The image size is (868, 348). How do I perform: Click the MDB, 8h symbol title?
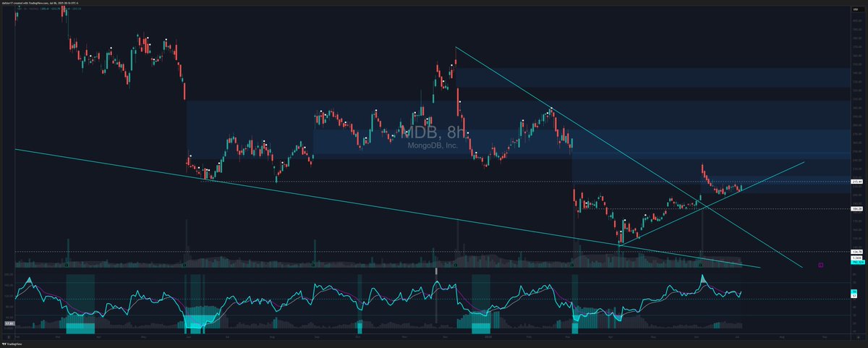(x=433, y=132)
